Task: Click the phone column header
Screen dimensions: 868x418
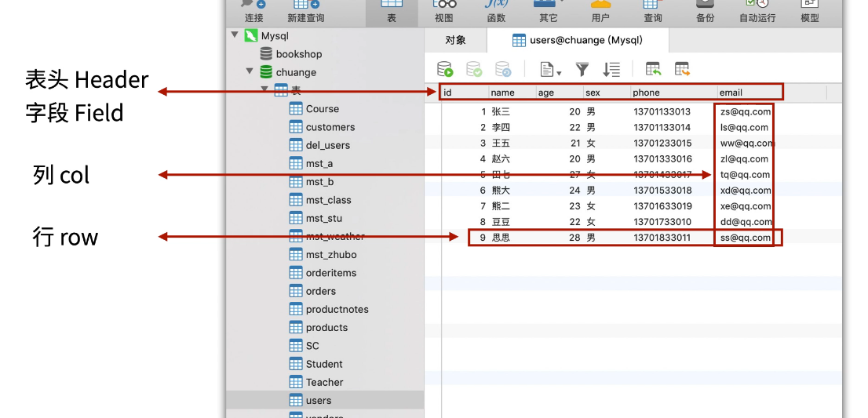Action: [x=673, y=93]
